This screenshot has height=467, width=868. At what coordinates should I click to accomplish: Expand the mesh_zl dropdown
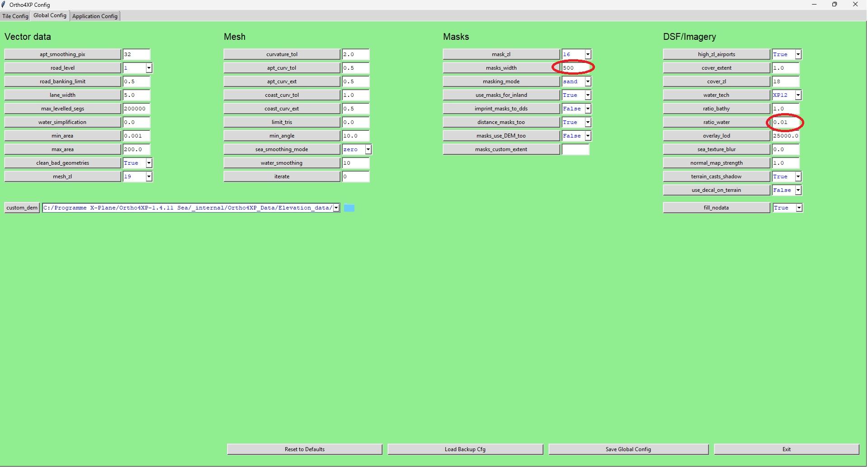149,176
